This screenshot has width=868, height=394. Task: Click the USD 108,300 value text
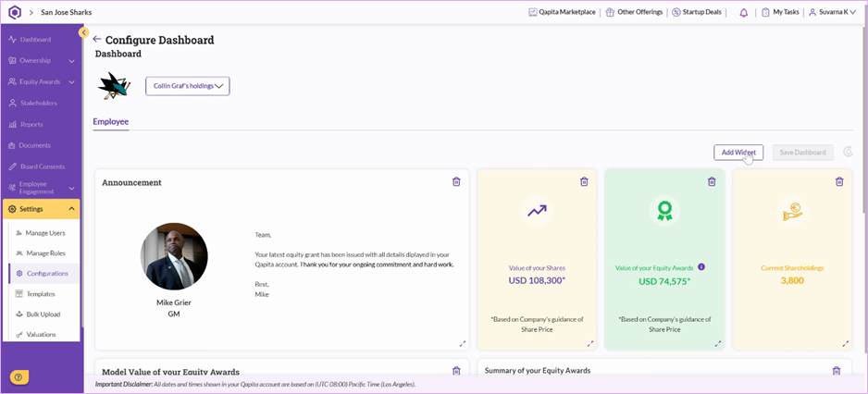click(537, 280)
